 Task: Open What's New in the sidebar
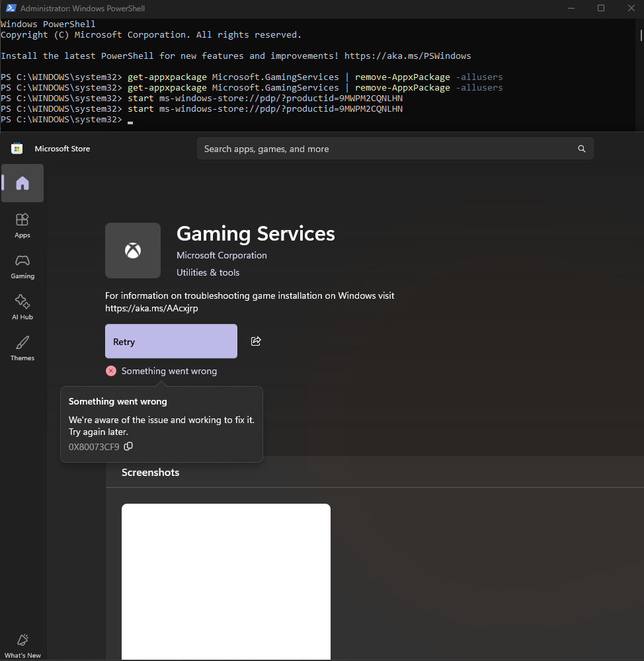point(22,646)
